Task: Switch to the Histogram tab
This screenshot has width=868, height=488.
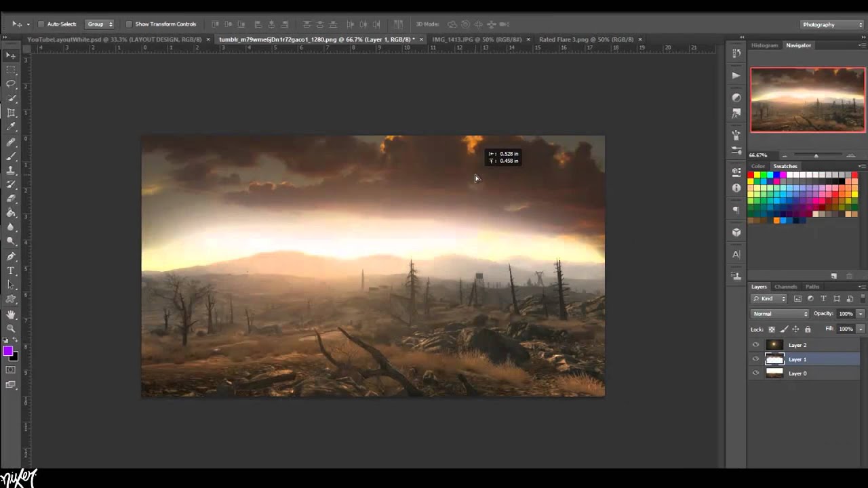Action: tap(764, 45)
